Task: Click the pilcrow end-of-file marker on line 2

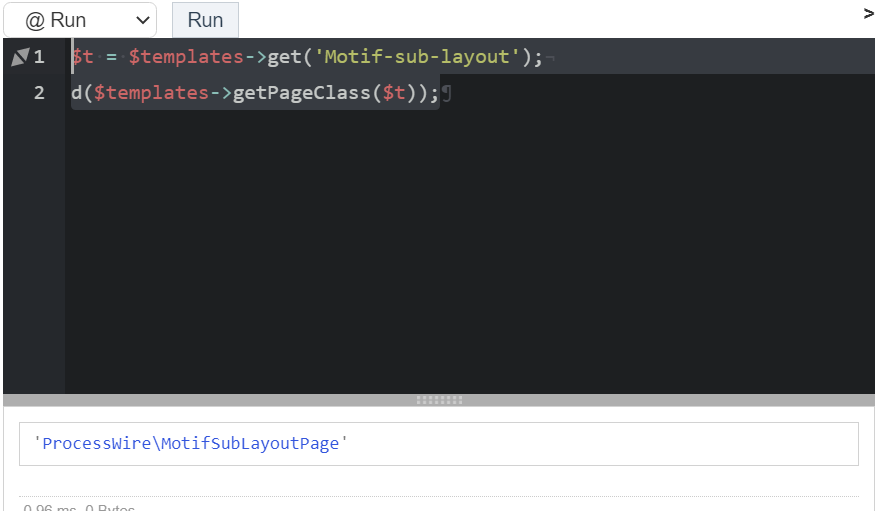Action: (x=446, y=93)
